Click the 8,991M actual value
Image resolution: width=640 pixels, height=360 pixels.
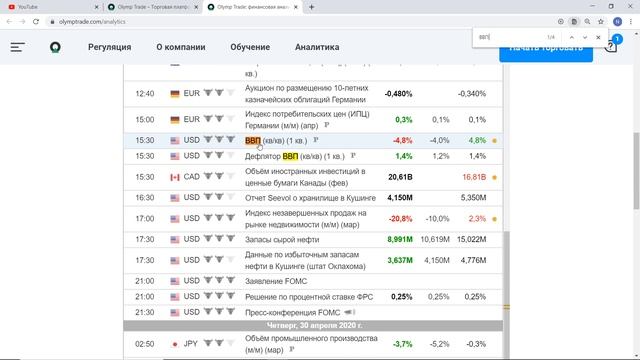[400, 240]
